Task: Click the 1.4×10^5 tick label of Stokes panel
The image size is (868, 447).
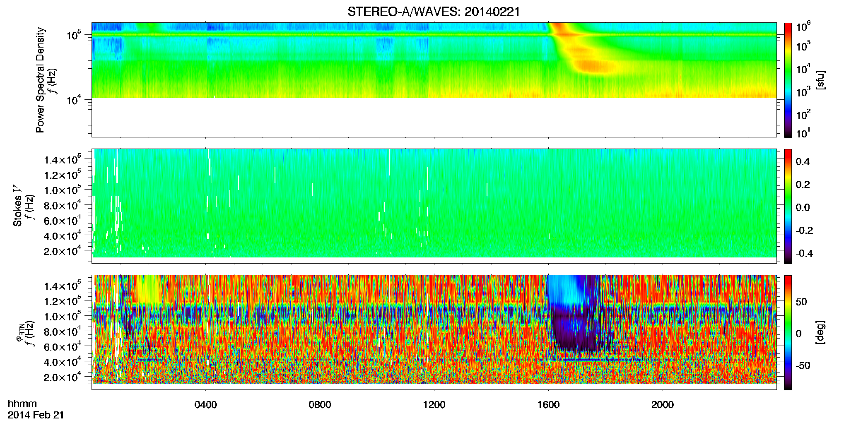Action: [x=63, y=159]
